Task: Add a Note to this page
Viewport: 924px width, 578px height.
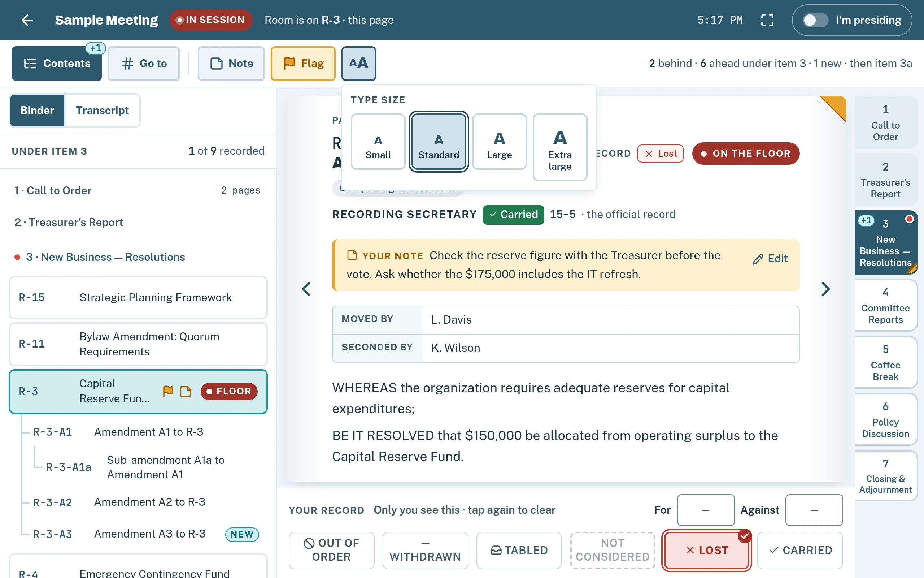Action: (x=231, y=64)
